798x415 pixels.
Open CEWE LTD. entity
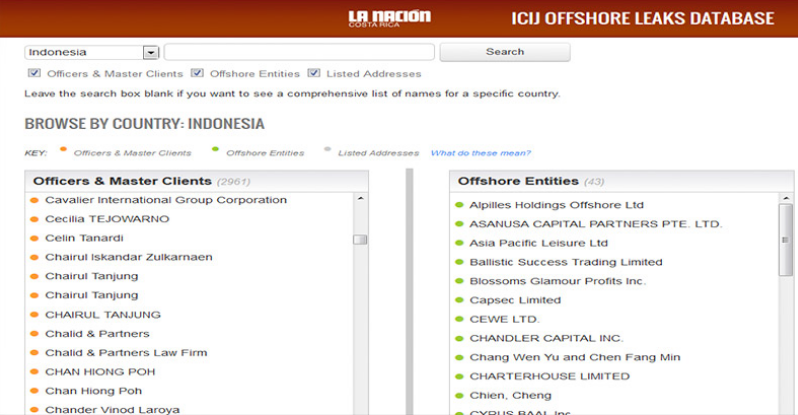504,319
